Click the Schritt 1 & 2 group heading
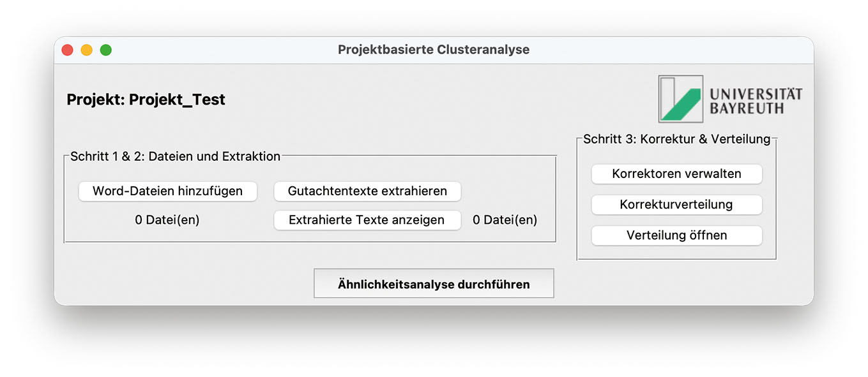Viewport: 868px width, 377px height. 175,156
